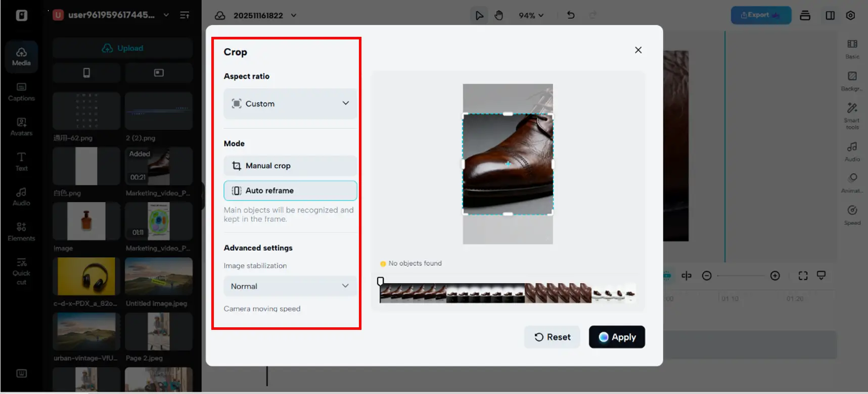This screenshot has width=868, height=394.
Task: Click the split clip icon in timeline toolbar
Action: (x=687, y=276)
